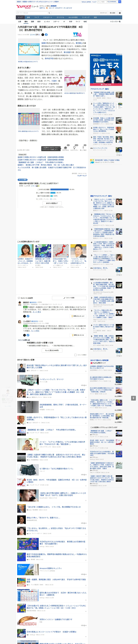Focus the top web search input box
The width and height of the screenshot is (138, 644).
pos(102,2)
